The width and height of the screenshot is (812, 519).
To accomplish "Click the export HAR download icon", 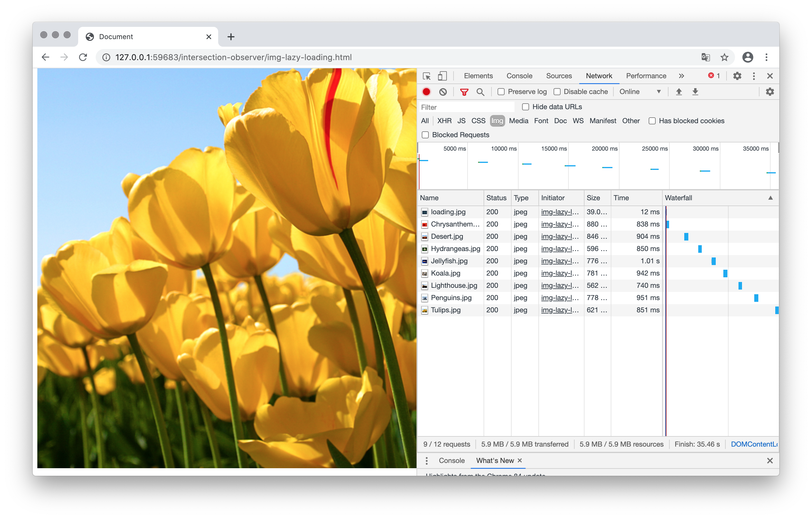I will tap(695, 92).
